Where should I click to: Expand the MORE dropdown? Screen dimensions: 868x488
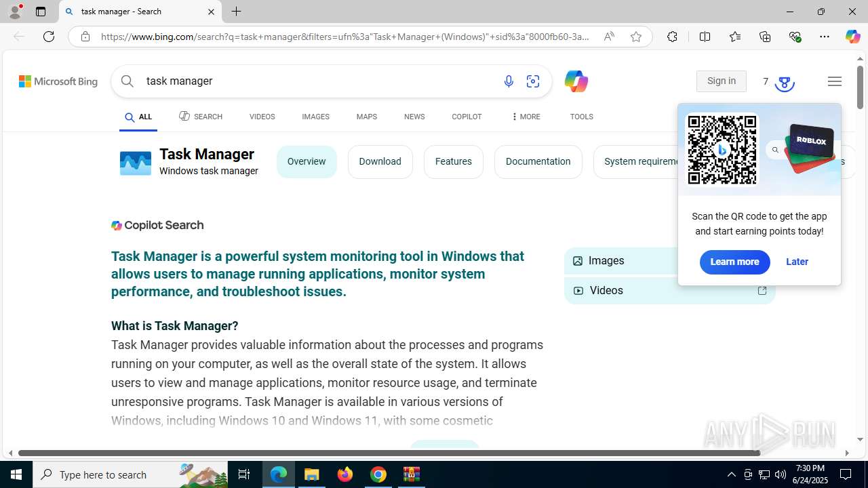tap(526, 117)
